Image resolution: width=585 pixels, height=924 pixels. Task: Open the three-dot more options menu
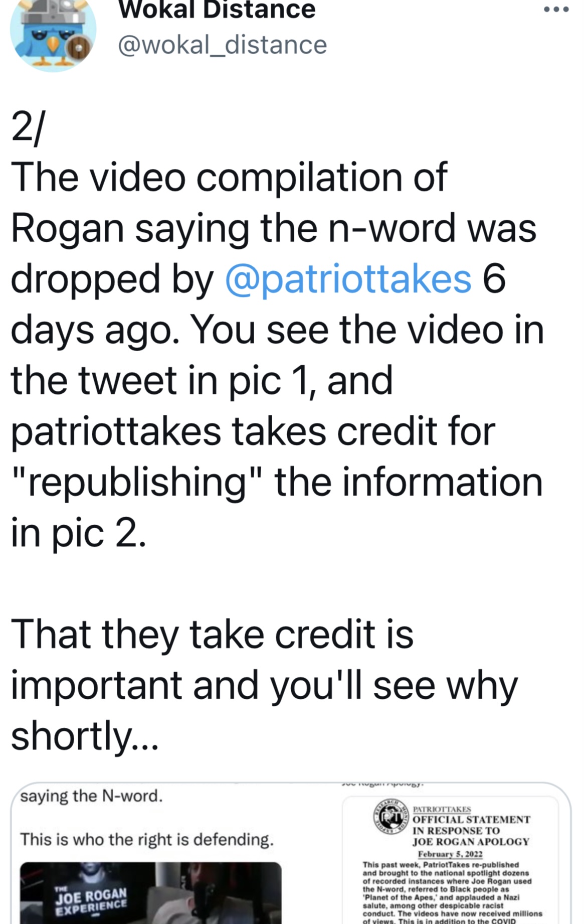coord(557,9)
